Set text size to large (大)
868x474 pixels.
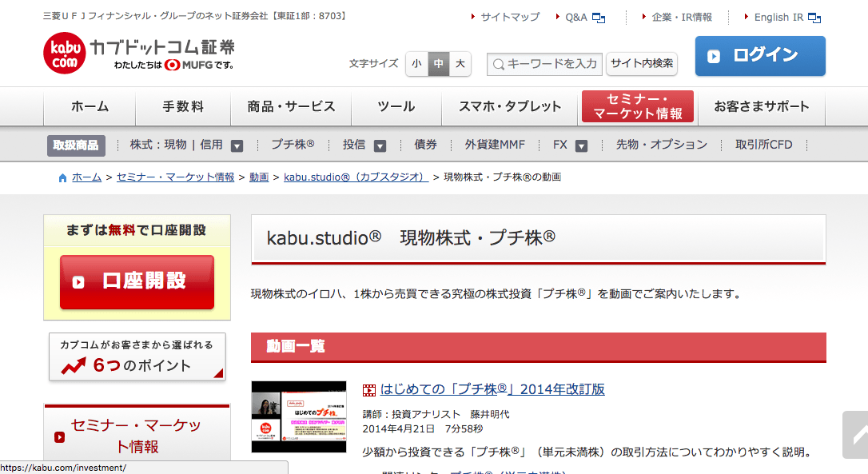pyautogui.click(x=460, y=64)
